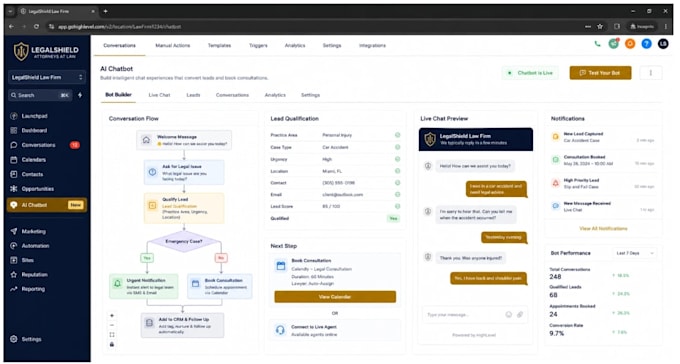The image size is (680, 364).
Task: Open the LegalShield Law Firm location switcher
Action: pyautogui.click(x=47, y=77)
